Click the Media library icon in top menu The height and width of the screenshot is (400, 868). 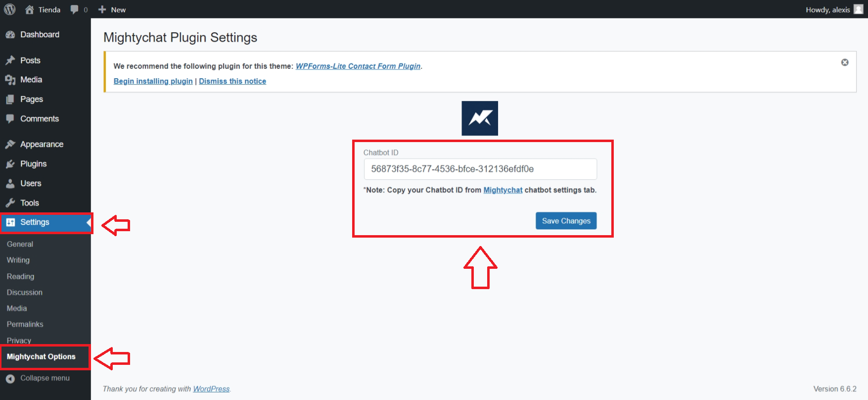pos(10,80)
